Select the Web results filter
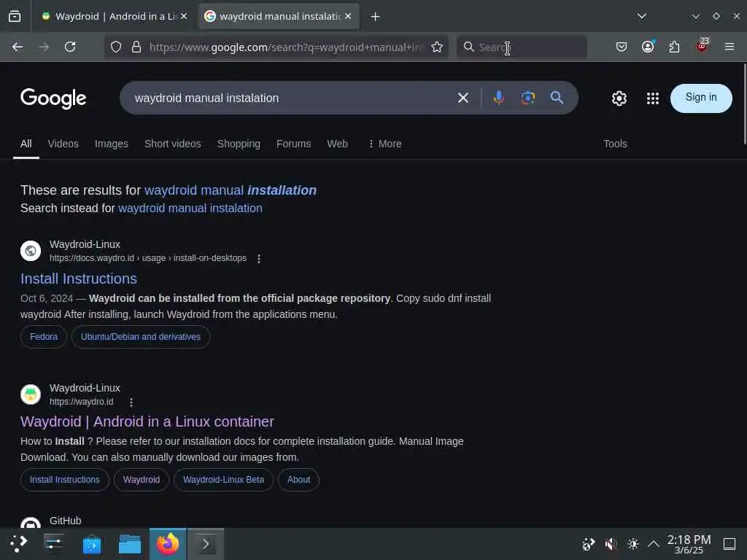 point(337,144)
